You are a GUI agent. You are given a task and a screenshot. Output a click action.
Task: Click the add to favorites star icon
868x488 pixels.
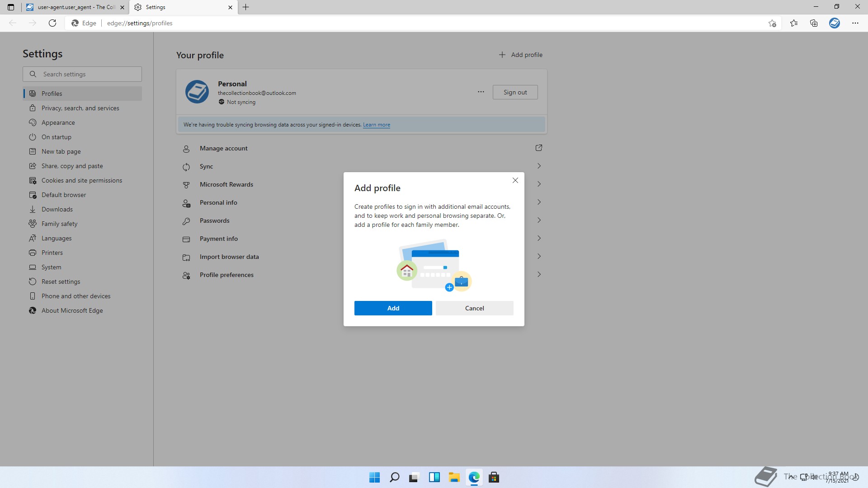click(772, 23)
